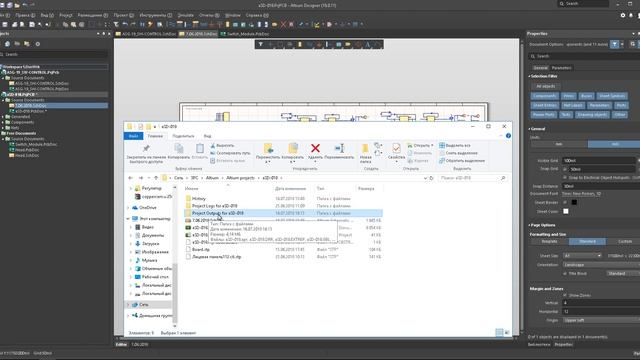Select the text A tool in Altium active bar
Viewport: 640px width, 360px height.
(x=367, y=44)
